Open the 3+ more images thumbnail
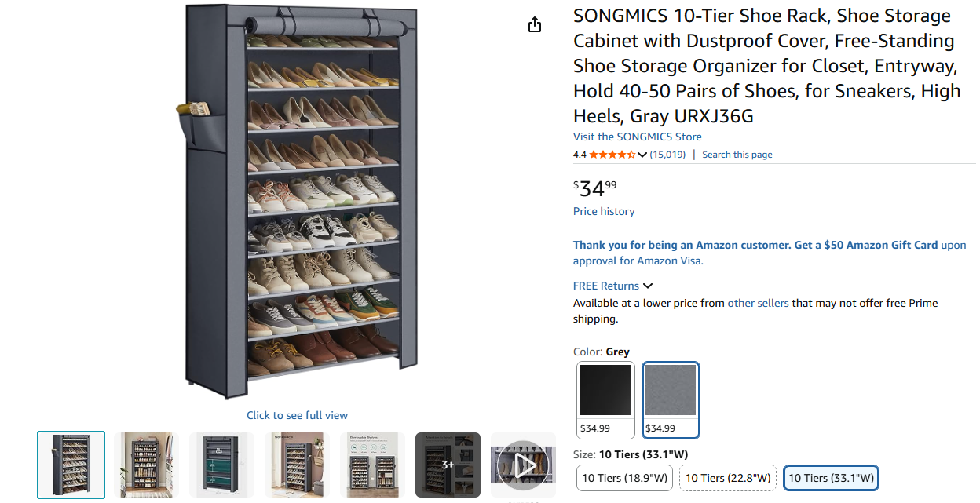The height and width of the screenshot is (503, 980). pyautogui.click(x=448, y=465)
